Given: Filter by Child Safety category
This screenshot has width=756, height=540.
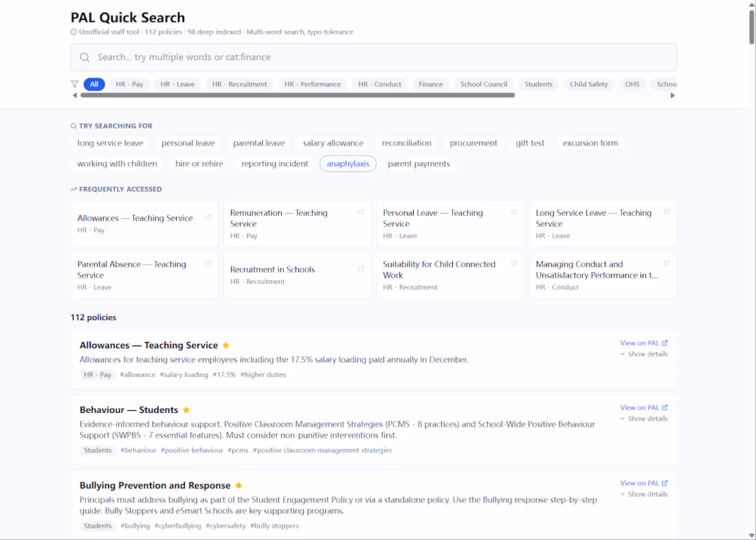Looking at the screenshot, I should pyautogui.click(x=588, y=85).
